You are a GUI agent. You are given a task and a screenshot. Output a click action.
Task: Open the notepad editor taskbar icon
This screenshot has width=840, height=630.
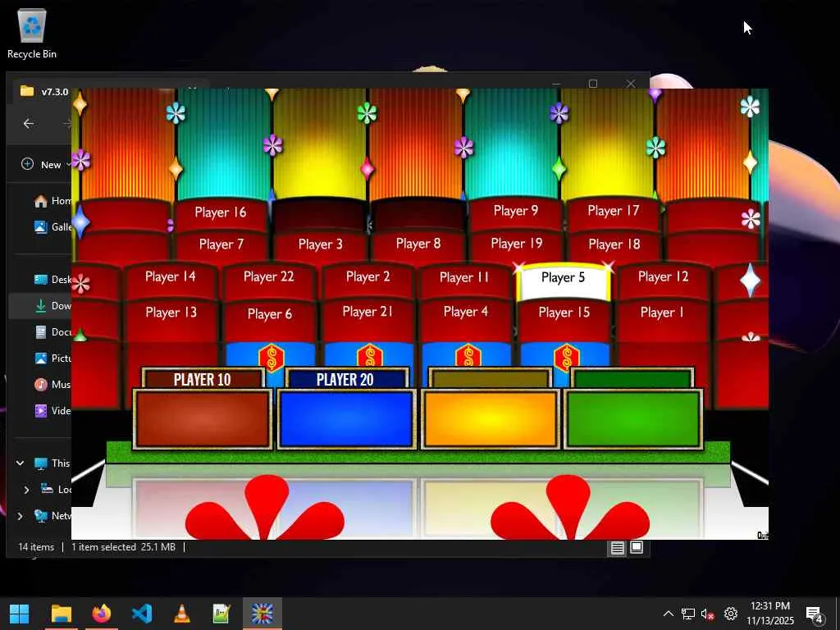221,614
